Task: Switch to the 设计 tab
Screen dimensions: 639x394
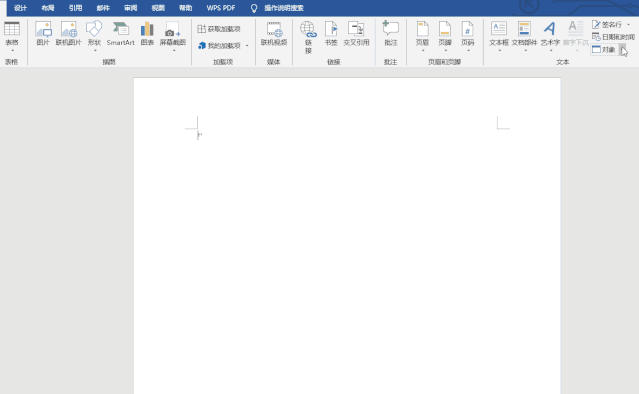Action: 20,8
